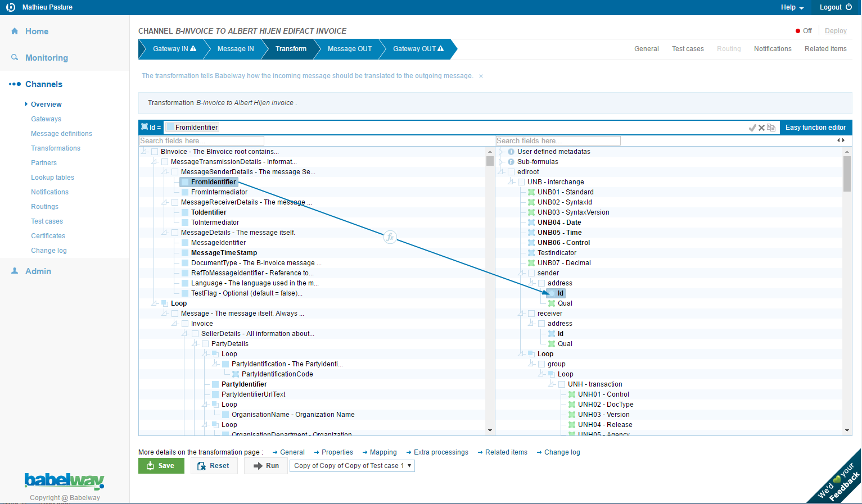The image size is (862, 504).
Task: Tick the ediroot checkbox
Action: [x=511, y=172]
